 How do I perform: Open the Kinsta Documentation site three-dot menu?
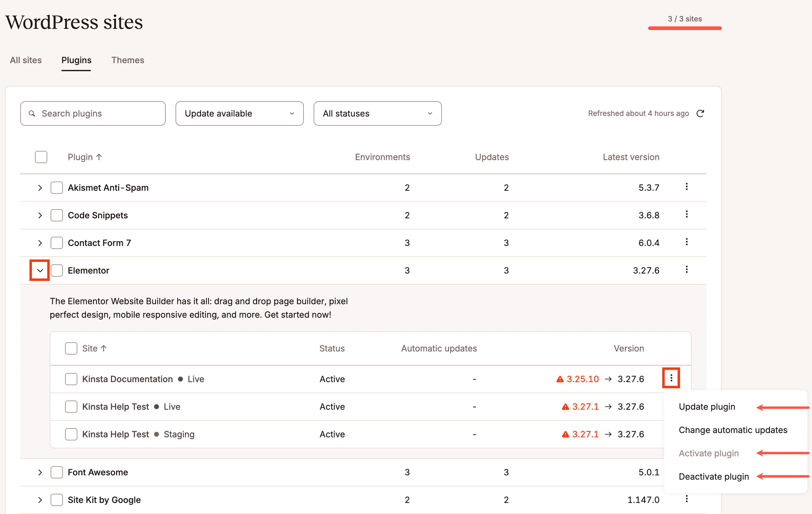671,378
